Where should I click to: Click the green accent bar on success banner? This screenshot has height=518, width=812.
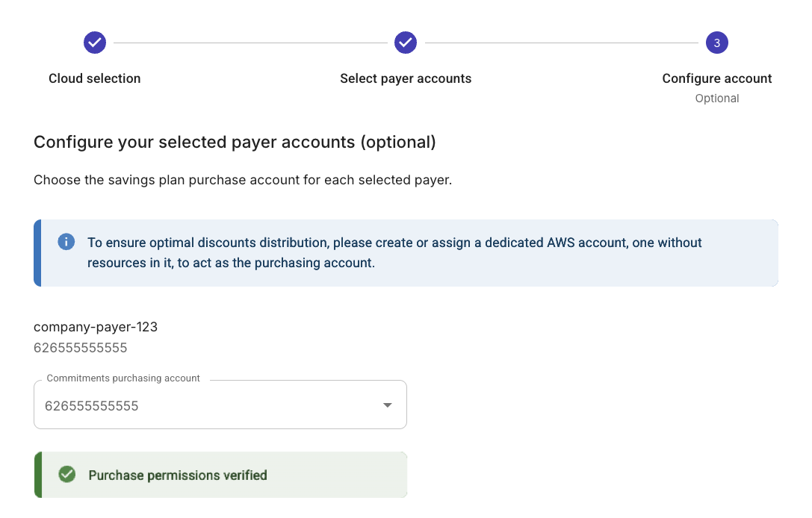tap(36, 474)
